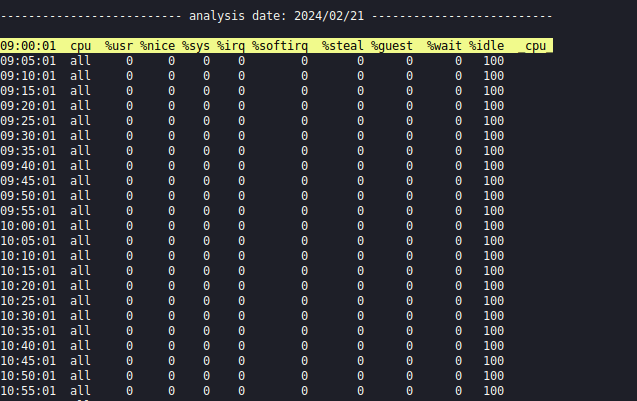This screenshot has width=637, height=401.
Task: Click the 09:30:01 row timestamp
Action: tap(28, 136)
